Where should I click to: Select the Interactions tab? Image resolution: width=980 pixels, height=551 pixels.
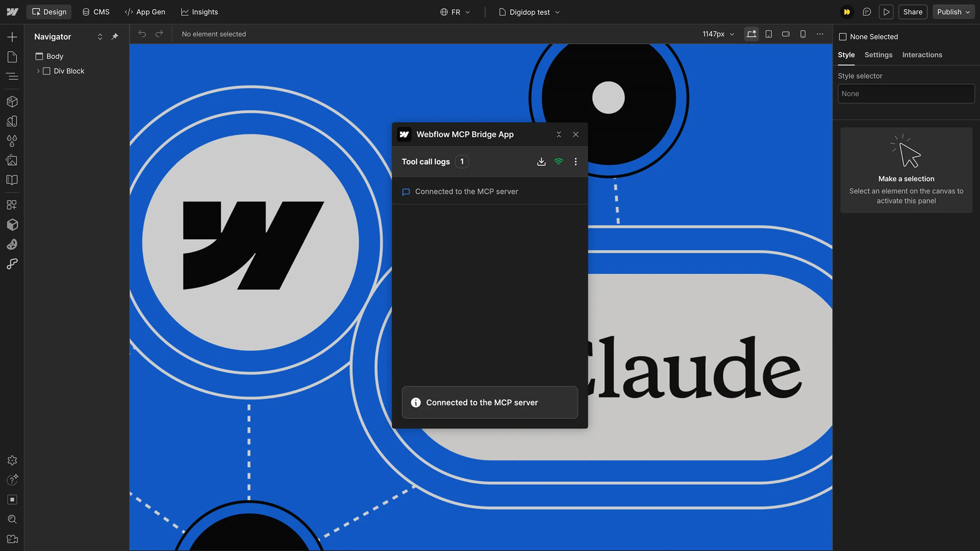922,55
